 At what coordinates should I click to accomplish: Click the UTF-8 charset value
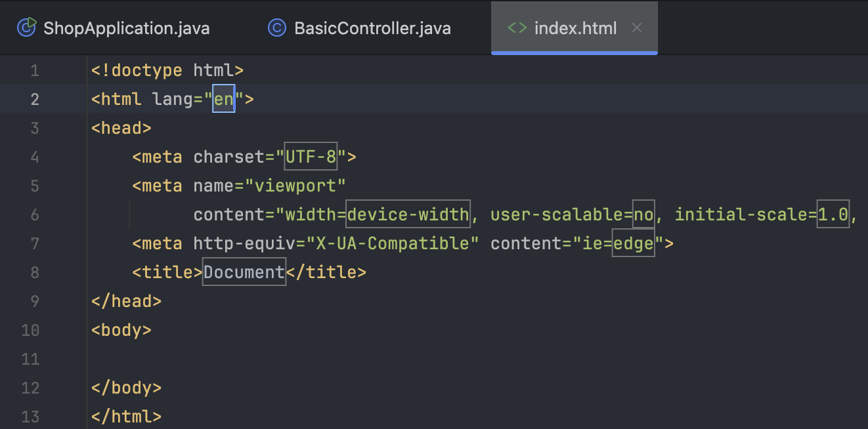pyautogui.click(x=311, y=157)
